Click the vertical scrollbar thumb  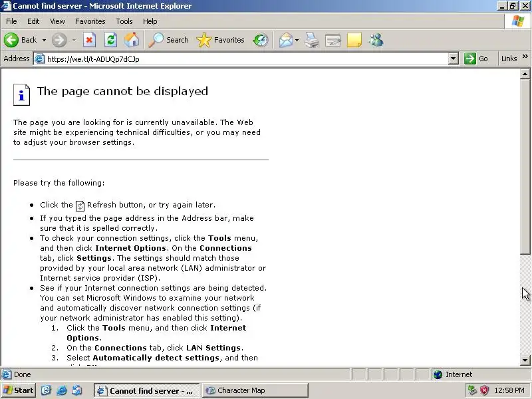tap(525, 166)
